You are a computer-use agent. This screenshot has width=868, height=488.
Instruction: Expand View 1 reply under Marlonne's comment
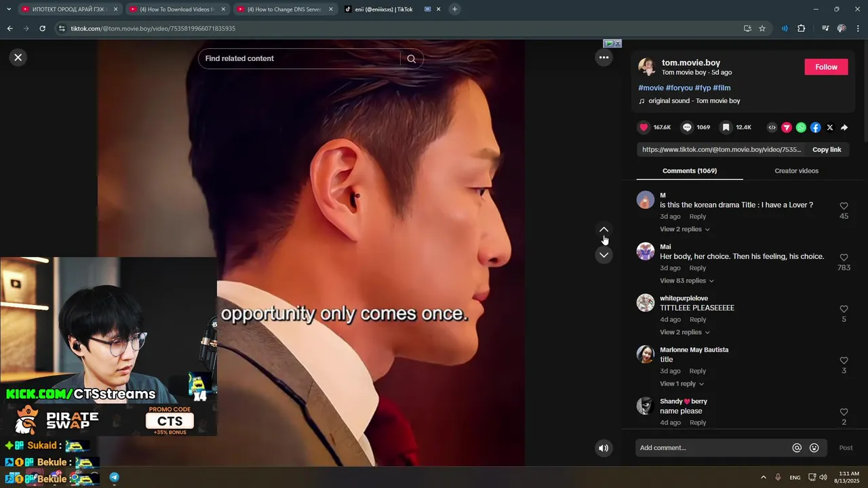682,384
